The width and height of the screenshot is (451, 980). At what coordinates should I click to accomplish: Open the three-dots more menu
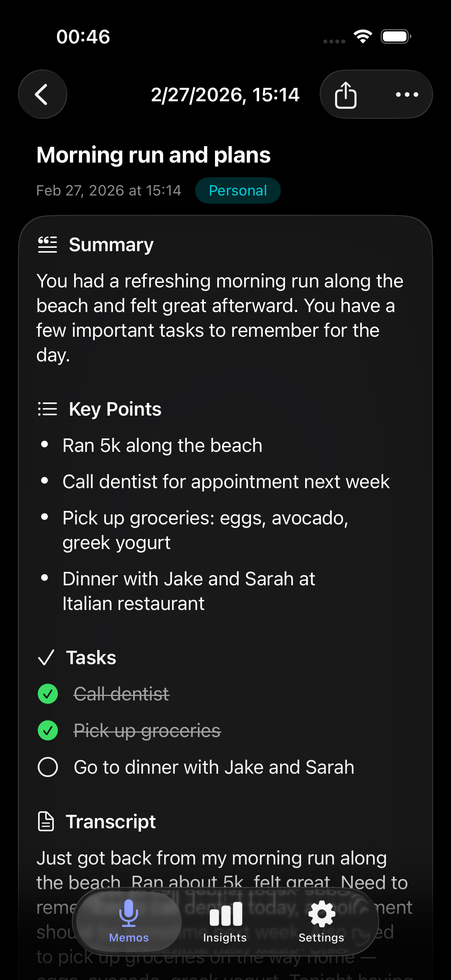pos(407,95)
